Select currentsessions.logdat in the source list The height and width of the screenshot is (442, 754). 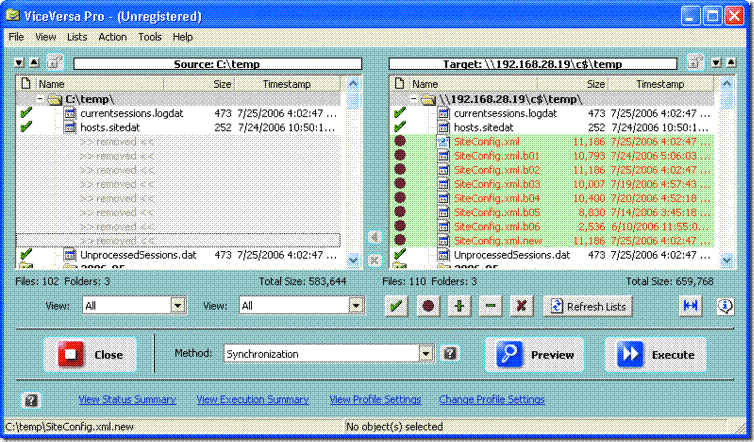132,113
